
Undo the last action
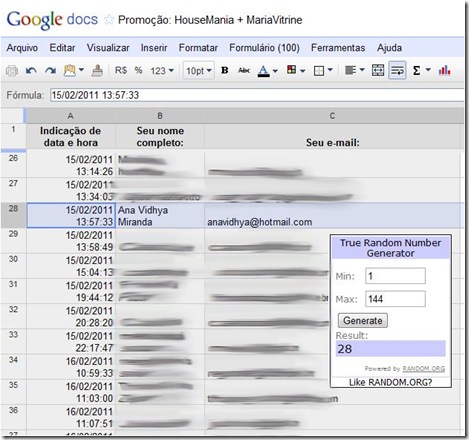point(31,71)
